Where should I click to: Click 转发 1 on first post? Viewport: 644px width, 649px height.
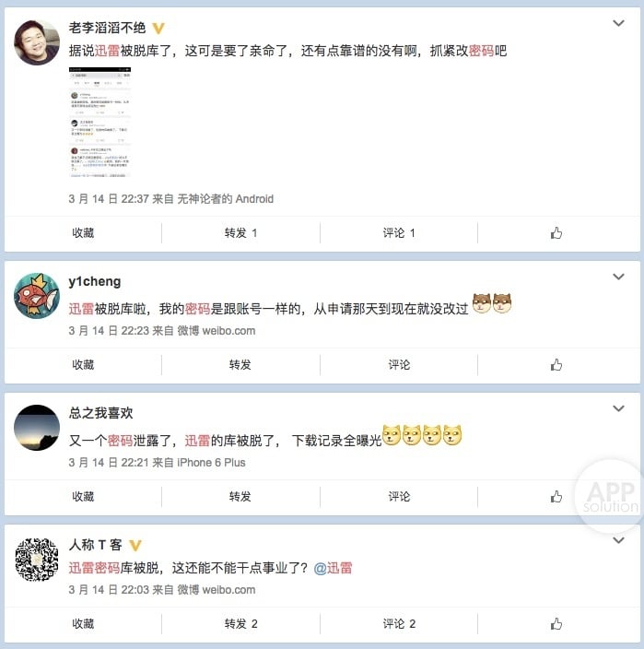pos(240,233)
